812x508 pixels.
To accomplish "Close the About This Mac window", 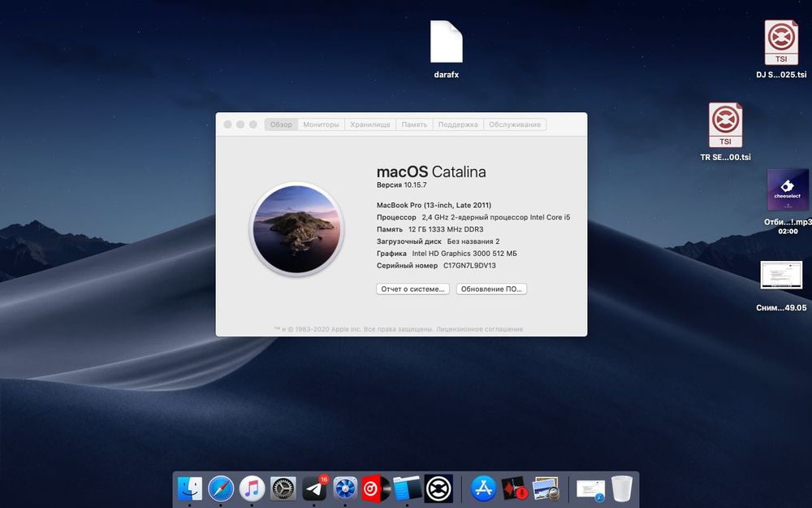I will [x=228, y=124].
